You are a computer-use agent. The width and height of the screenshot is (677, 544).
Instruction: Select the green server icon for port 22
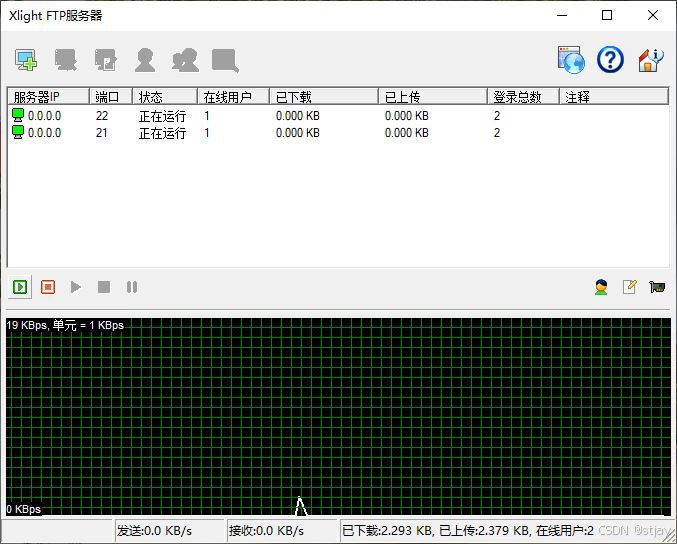pos(18,115)
